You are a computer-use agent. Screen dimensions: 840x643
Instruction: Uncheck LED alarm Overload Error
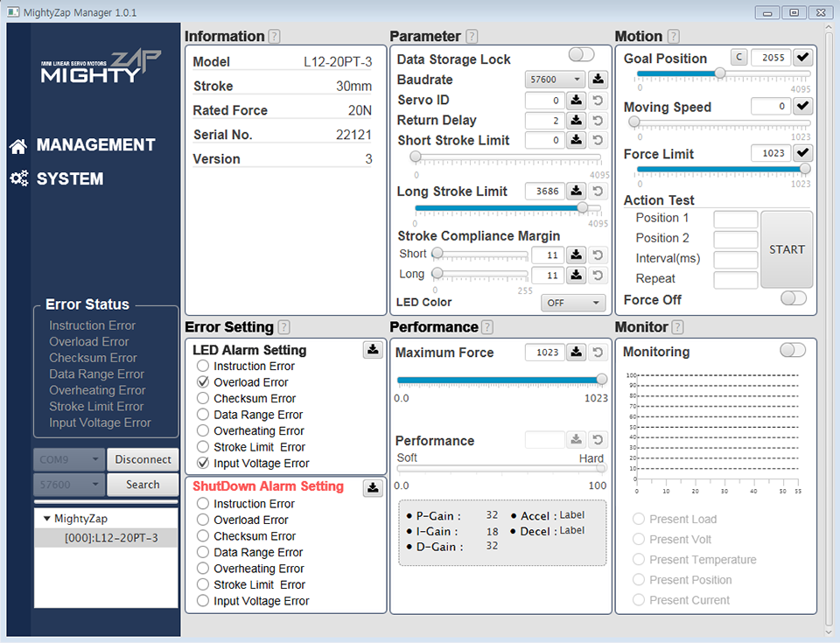203,382
